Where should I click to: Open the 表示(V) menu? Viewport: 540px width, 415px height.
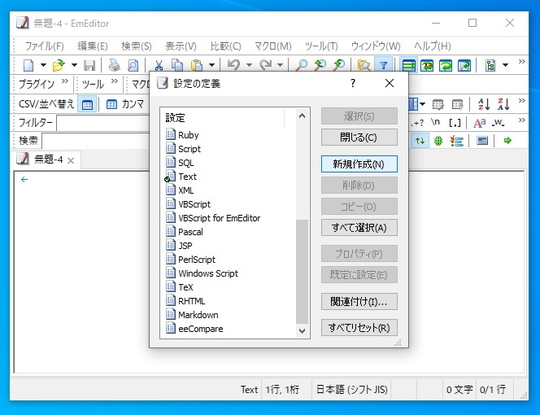pyautogui.click(x=181, y=46)
